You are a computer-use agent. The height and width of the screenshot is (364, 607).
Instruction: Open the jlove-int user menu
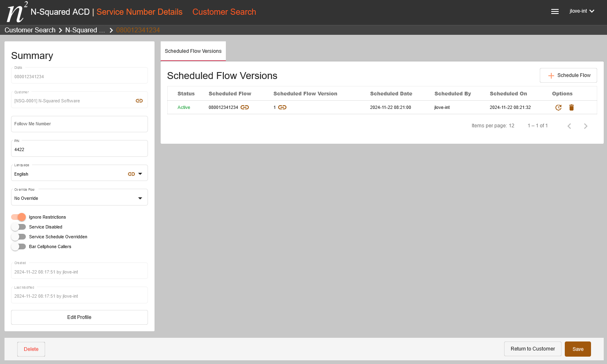point(582,11)
